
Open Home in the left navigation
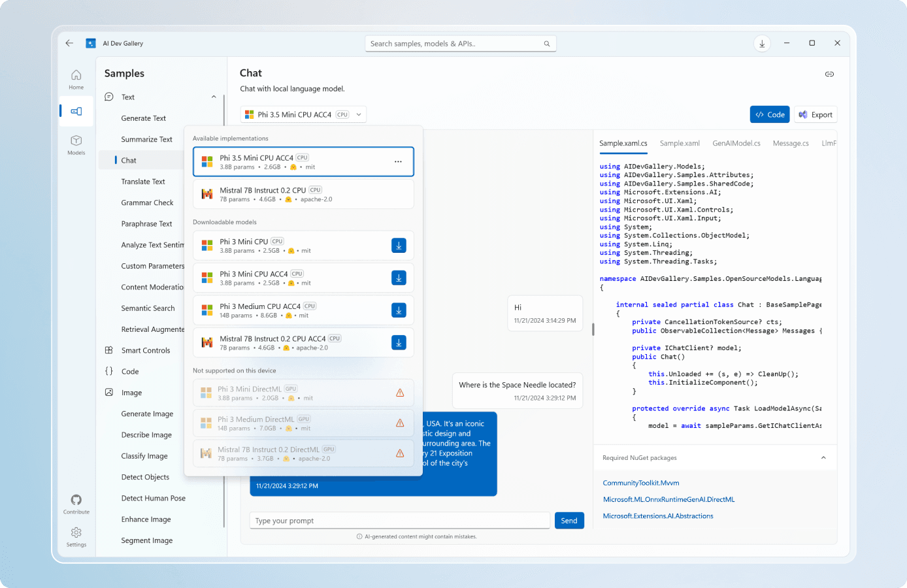point(76,79)
